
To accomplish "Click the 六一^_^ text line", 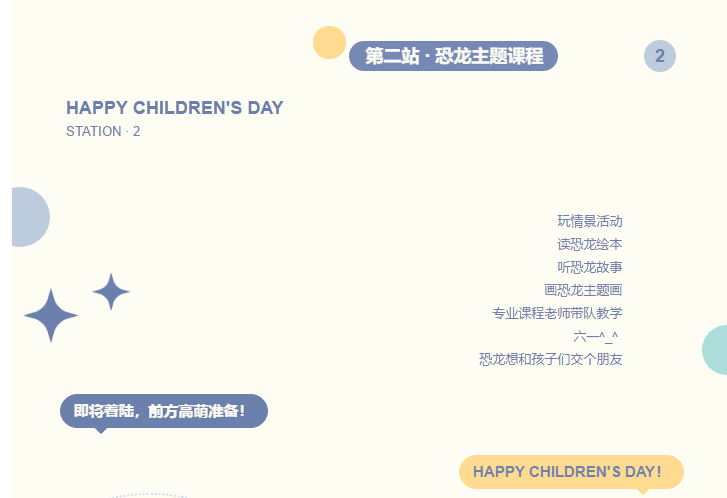I will pyautogui.click(x=596, y=336).
